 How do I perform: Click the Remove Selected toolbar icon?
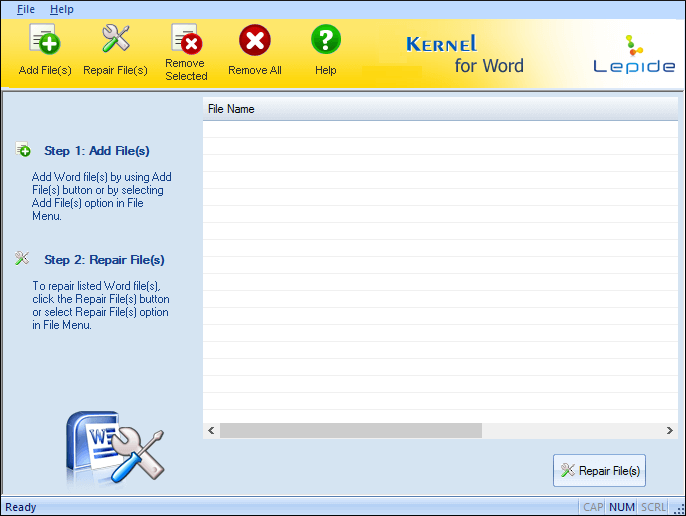[186, 39]
